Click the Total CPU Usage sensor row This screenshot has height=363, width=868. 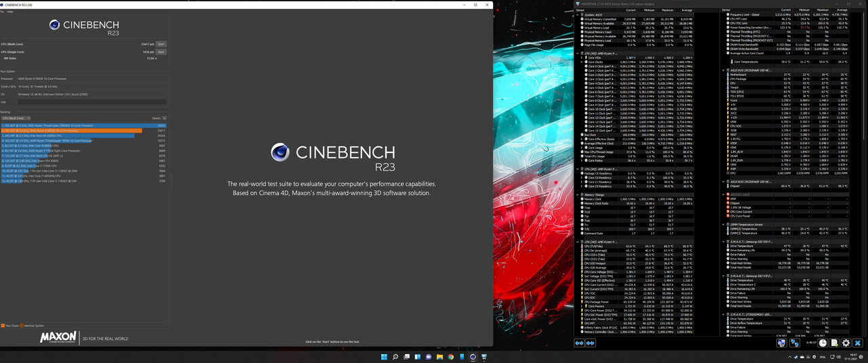(x=636, y=156)
